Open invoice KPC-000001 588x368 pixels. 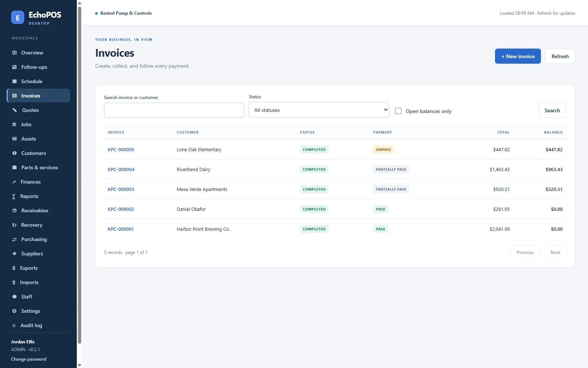coord(121,229)
